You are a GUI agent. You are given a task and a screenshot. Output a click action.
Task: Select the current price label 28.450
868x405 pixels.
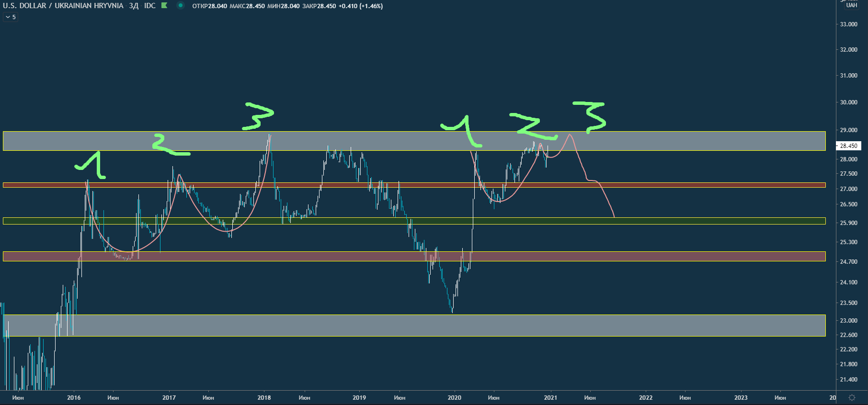click(x=848, y=146)
